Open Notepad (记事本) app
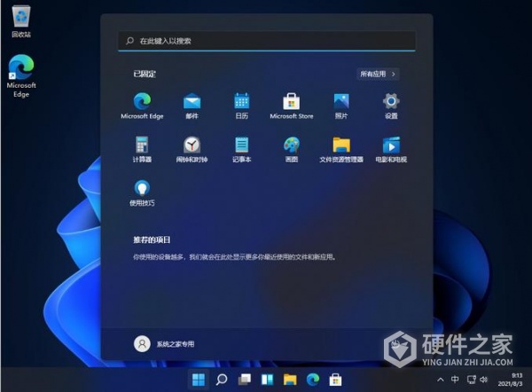The width and height of the screenshot is (532, 392). pyautogui.click(x=241, y=149)
